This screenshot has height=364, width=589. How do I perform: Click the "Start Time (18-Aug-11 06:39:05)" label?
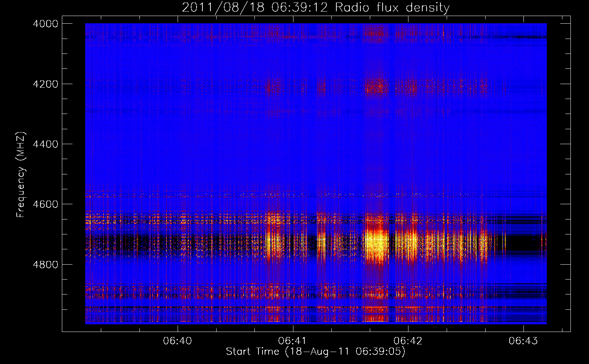point(316,352)
